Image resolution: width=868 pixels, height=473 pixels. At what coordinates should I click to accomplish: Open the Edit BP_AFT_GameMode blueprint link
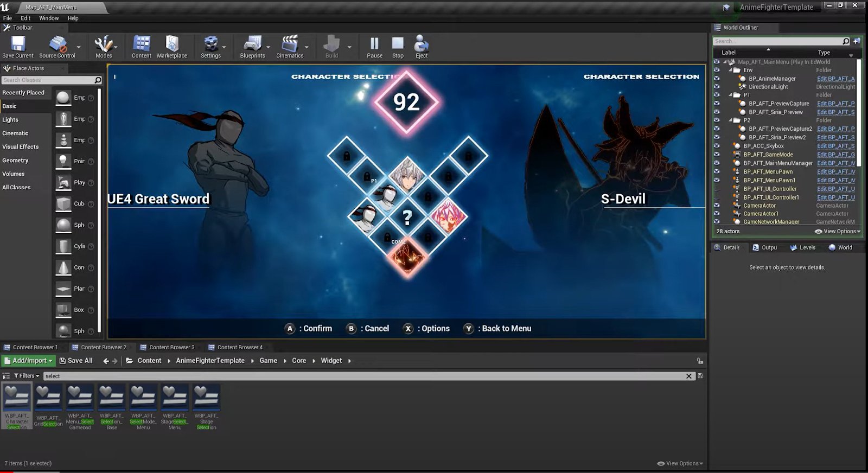[835, 155]
